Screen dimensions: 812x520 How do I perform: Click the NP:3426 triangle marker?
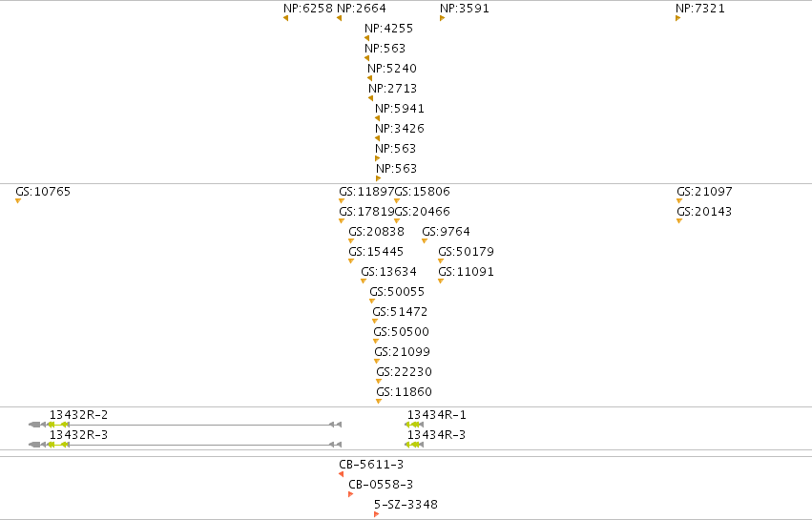point(377,138)
